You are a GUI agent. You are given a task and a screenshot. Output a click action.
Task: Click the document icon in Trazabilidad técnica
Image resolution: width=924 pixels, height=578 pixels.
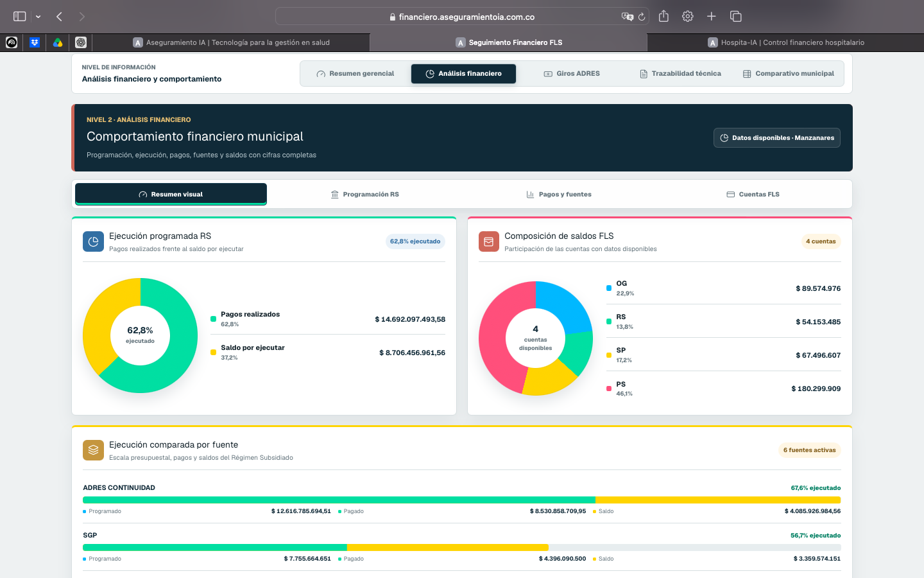point(644,74)
